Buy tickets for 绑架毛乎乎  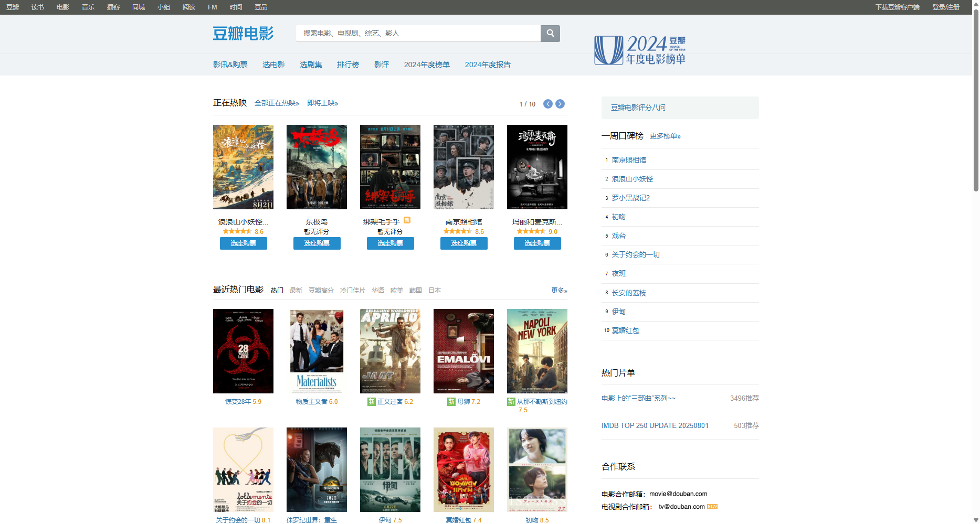(390, 243)
